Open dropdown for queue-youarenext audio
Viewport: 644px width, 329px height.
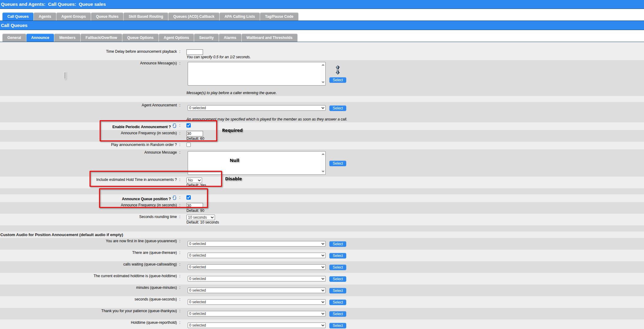coord(256,244)
